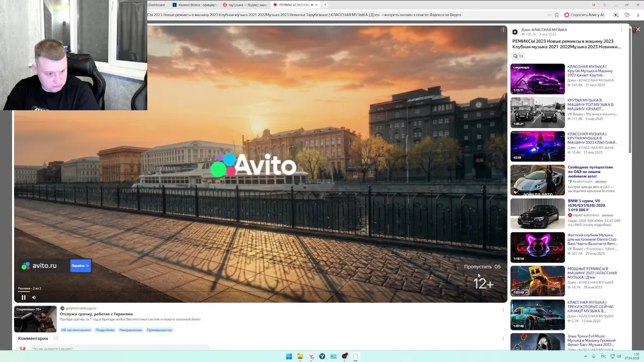The height and width of the screenshot is (362, 644).
Task: Open Windows Start menu
Action: 289,356
